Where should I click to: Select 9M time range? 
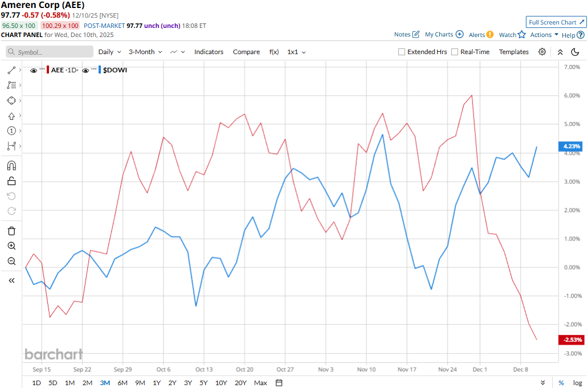coord(140,383)
